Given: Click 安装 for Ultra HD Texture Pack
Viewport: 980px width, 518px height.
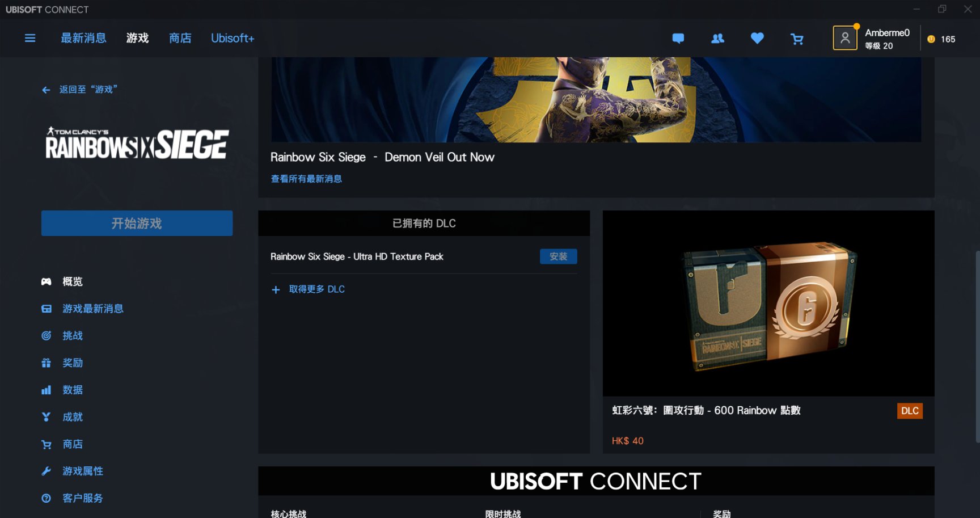Looking at the screenshot, I should tap(558, 256).
